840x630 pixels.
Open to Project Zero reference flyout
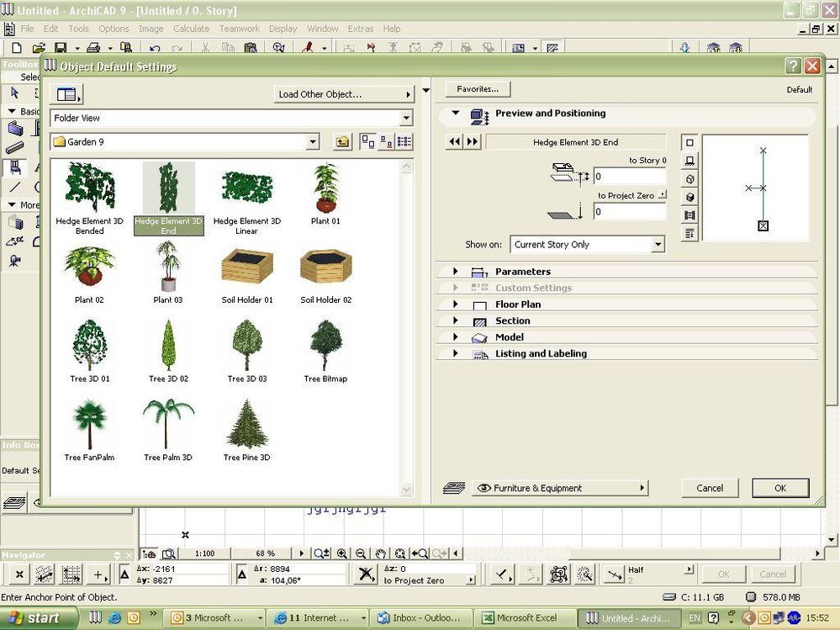(662, 194)
